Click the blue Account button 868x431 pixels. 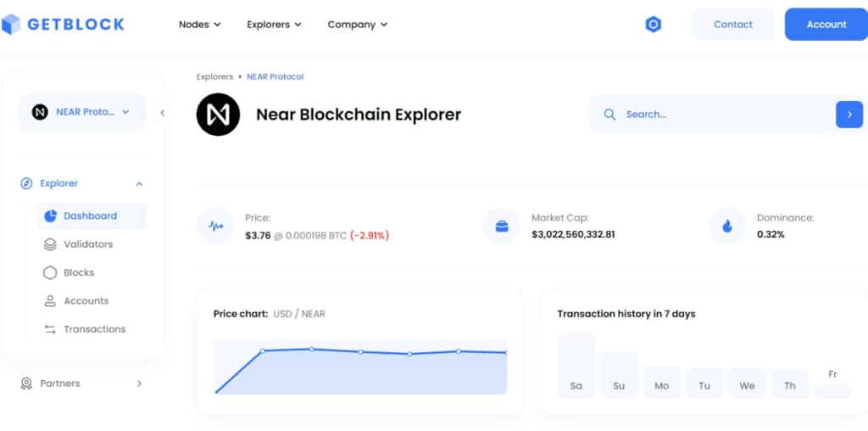pyautogui.click(x=826, y=25)
